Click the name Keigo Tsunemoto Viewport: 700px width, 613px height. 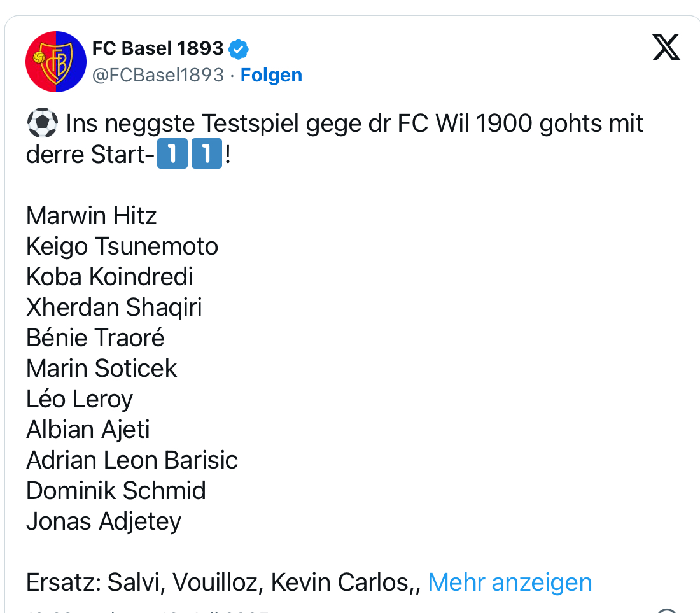click(x=122, y=246)
